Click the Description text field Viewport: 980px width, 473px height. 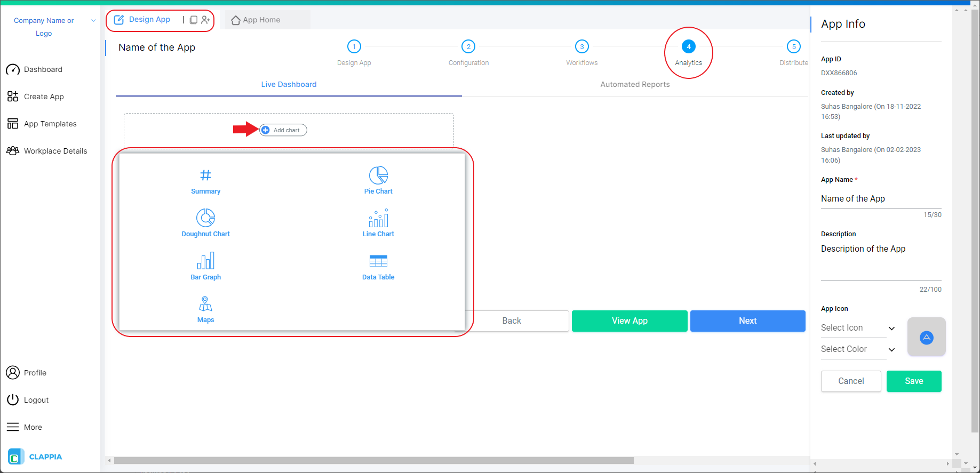[x=881, y=261]
